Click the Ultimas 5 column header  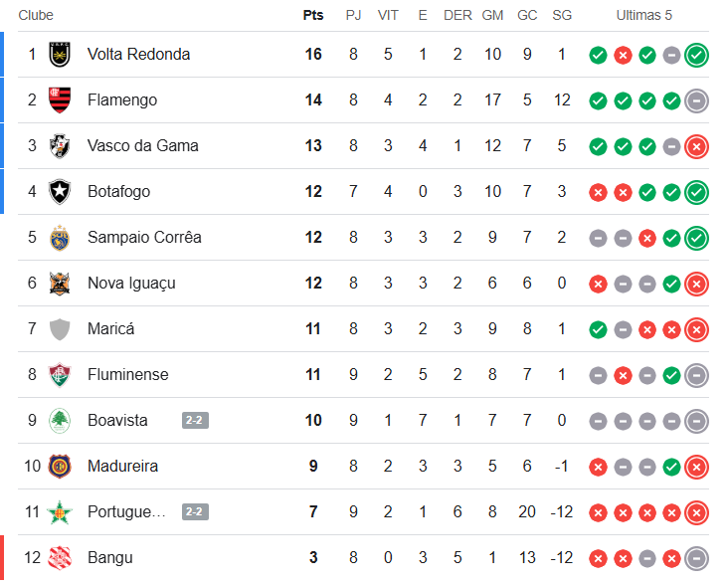coord(643,15)
